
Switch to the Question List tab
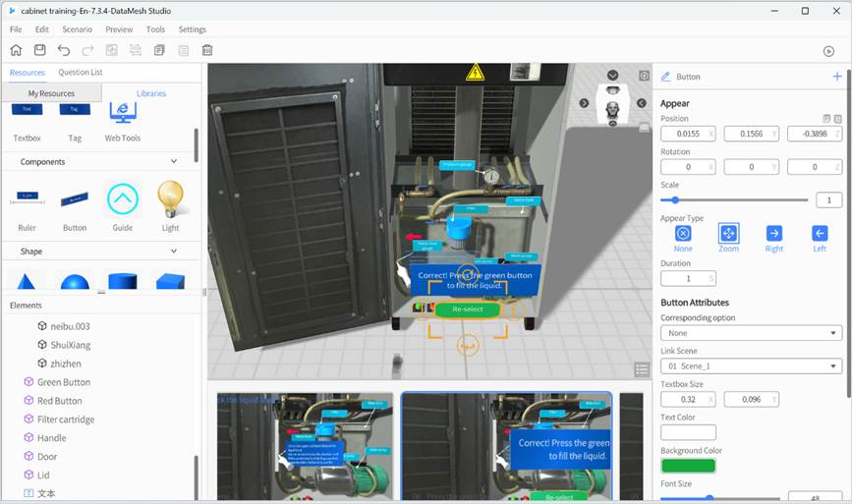click(81, 73)
